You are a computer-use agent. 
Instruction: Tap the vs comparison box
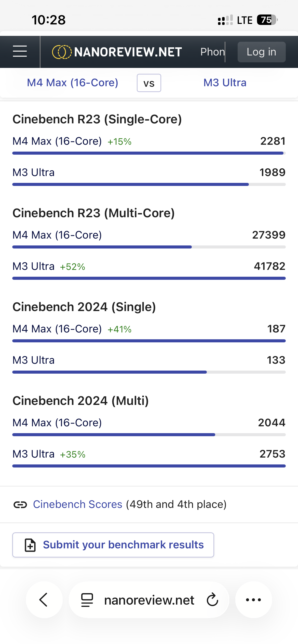[x=149, y=83]
